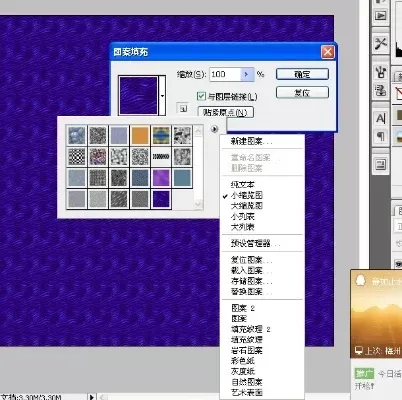Open the Actions panel play icon
The height and width of the screenshot is (400, 402).
381,15
